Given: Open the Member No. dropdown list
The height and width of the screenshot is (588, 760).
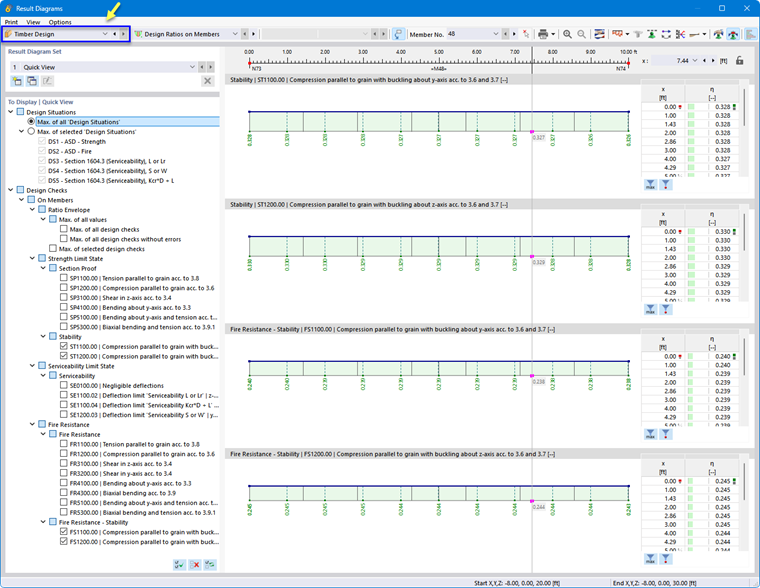Looking at the screenshot, I should (495, 34).
